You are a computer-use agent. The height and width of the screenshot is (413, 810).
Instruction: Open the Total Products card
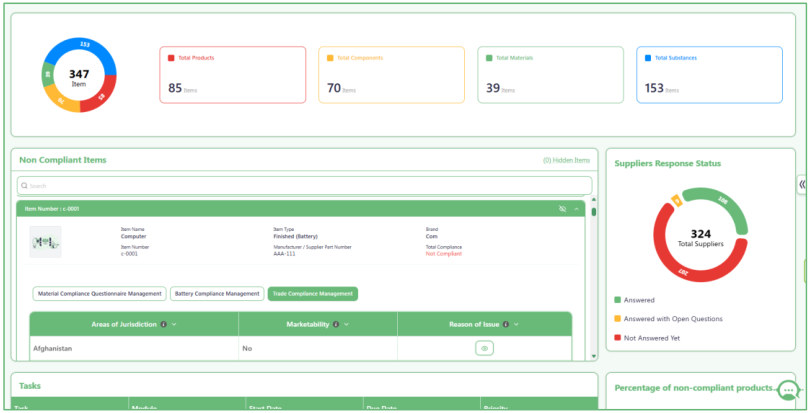click(x=232, y=75)
